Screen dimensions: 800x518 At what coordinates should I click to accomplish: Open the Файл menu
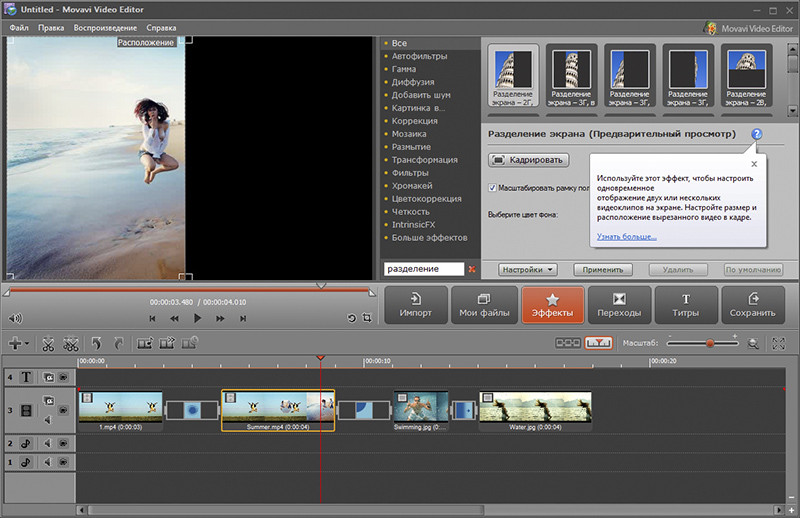click(19, 28)
